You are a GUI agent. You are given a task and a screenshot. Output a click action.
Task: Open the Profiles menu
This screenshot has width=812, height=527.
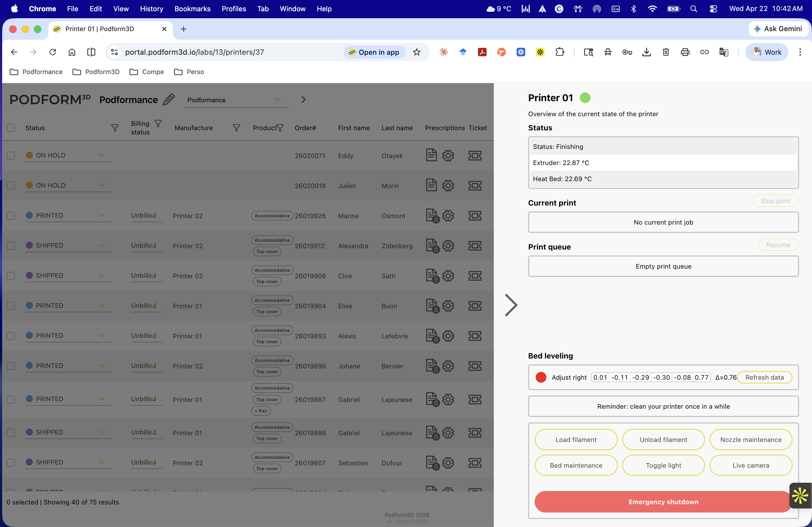coord(234,9)
